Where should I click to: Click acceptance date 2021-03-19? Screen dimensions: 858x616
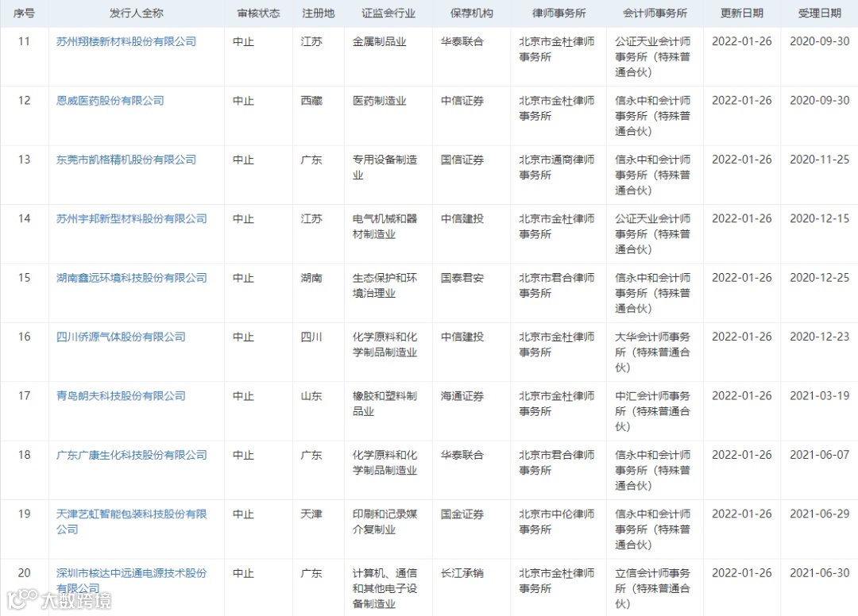coord(819,396)
